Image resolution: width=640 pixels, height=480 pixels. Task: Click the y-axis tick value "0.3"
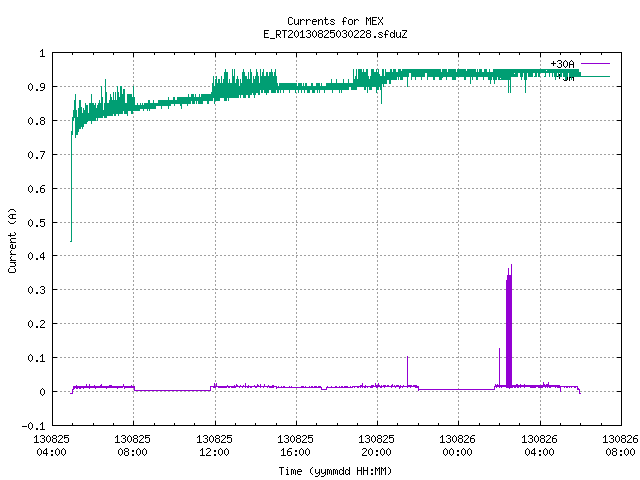click(36, 290)
